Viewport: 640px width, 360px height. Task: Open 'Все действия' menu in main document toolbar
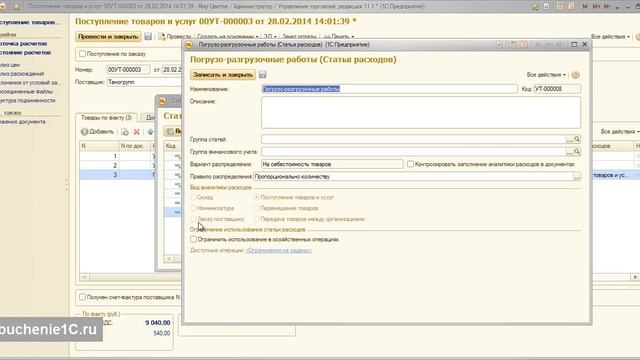pos(610,37)
